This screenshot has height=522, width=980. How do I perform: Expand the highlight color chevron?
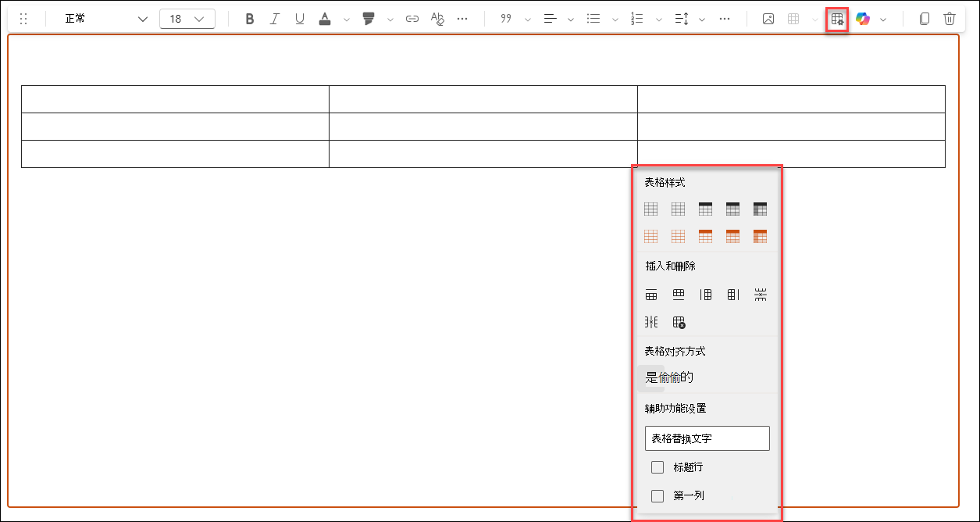390,19
